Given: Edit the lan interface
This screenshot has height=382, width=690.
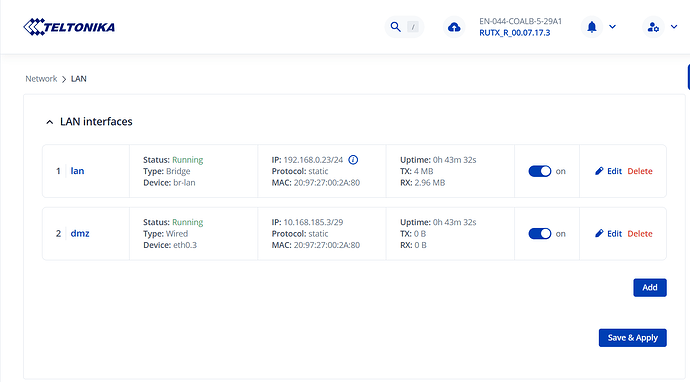Looking at the screenshot, I should [614, 171].
